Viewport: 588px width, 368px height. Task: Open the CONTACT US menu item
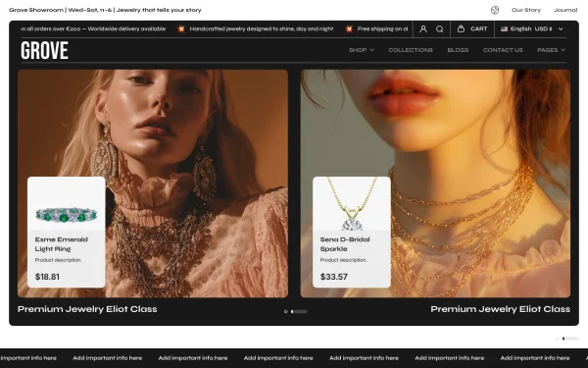(x=503, y=50)
